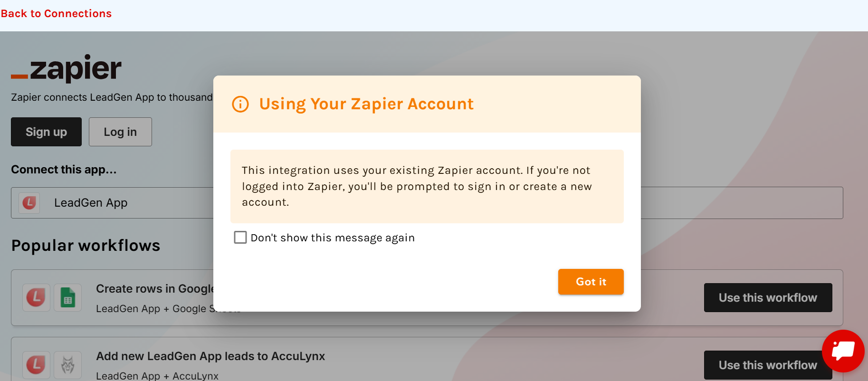The image size is (868, 381).
Task: Enable Don't show this message again
Action: point(240,237)
